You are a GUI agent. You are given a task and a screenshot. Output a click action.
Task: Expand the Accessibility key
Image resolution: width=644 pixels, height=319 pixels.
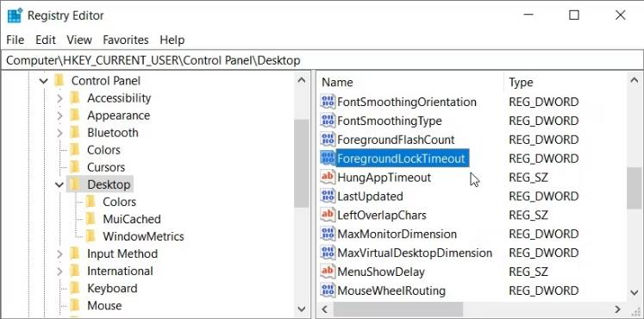59,98
